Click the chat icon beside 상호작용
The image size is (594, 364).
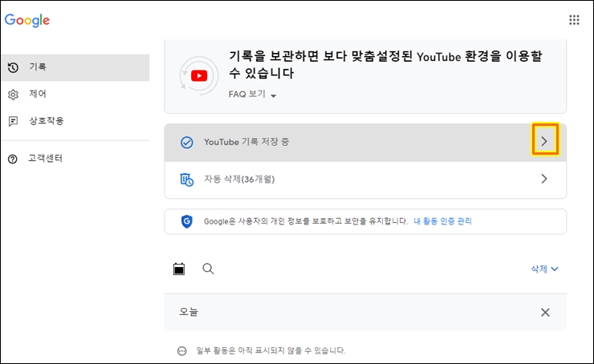[13, 121]
